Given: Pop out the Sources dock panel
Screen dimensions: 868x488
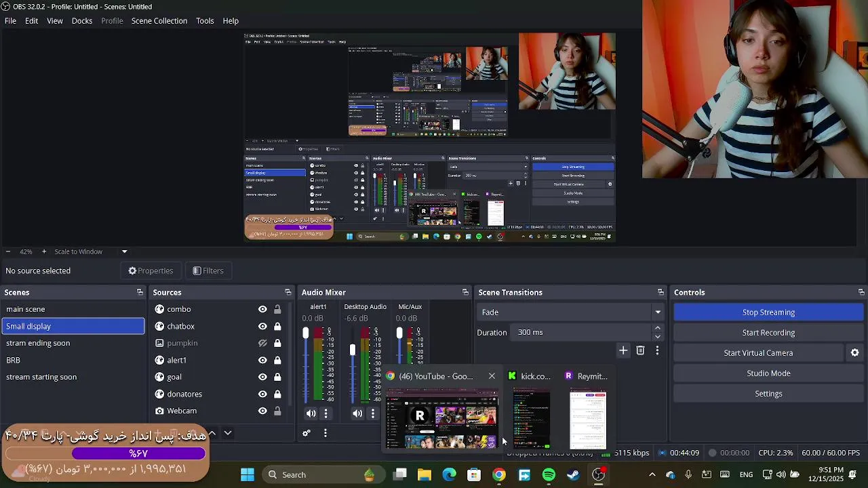Looking at the screenshot, I should point(288,292).
